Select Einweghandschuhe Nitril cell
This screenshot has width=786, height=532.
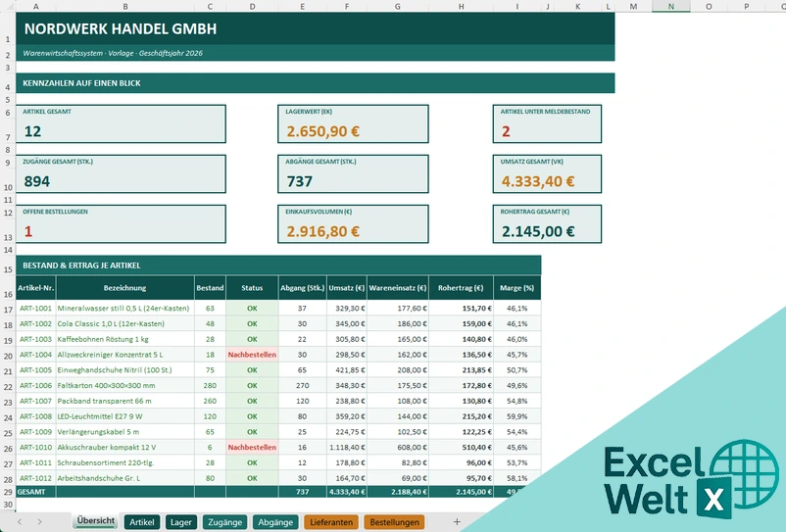pyautogui.click(x=124, y=370)
